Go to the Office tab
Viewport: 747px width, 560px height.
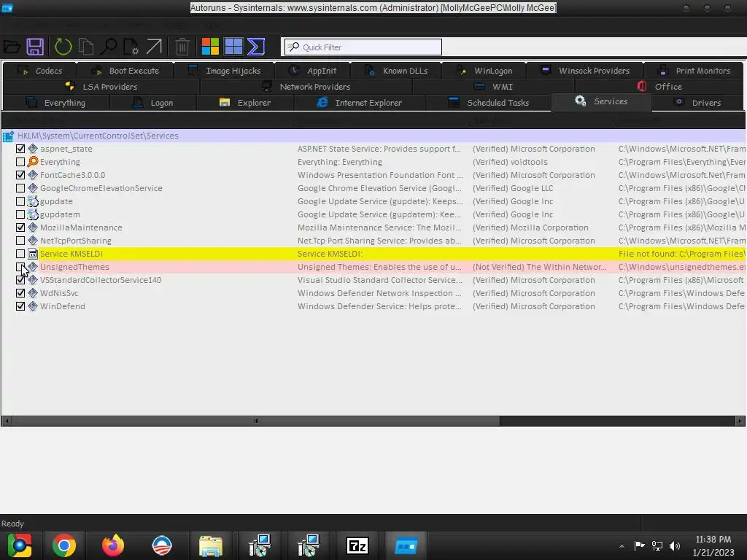659,87
